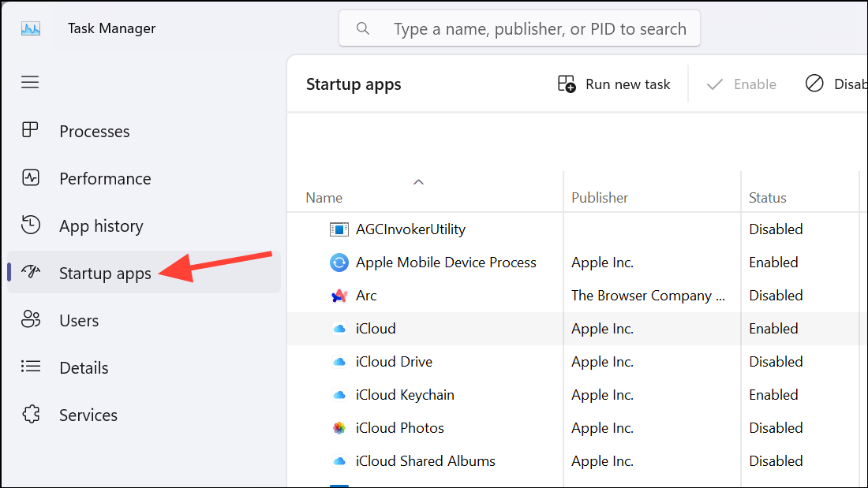
Task: Click the Processes grid icon
Action: [x=30, y=130]
